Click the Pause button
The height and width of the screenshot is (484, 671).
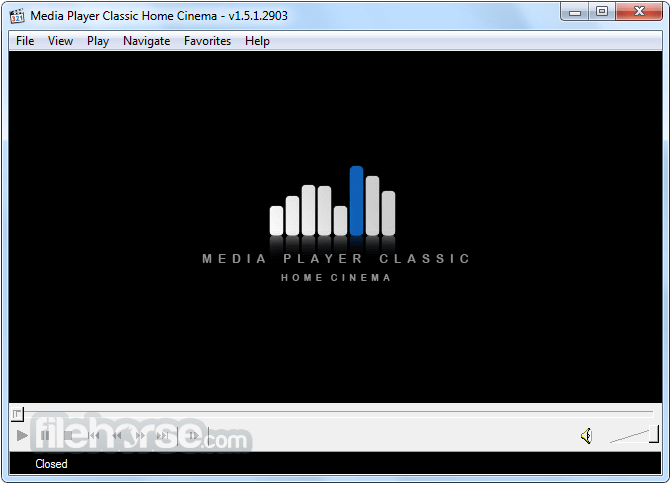click(45, 436)
